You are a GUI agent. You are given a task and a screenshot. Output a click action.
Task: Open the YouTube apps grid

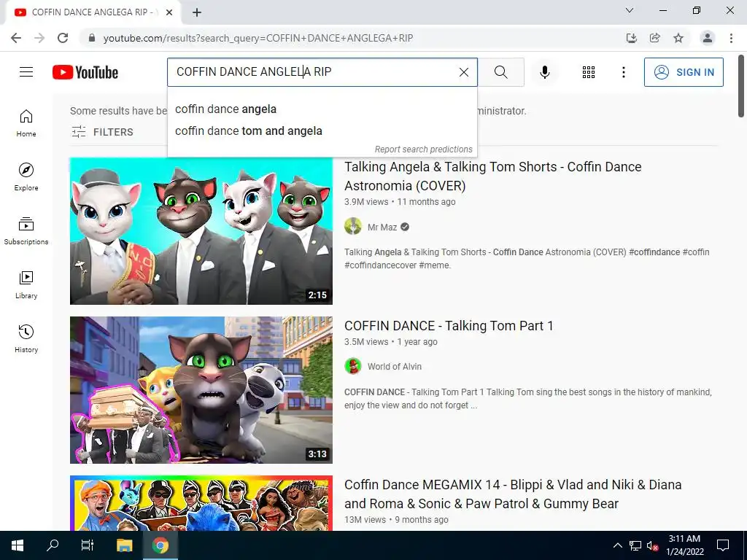click(589, 72)
